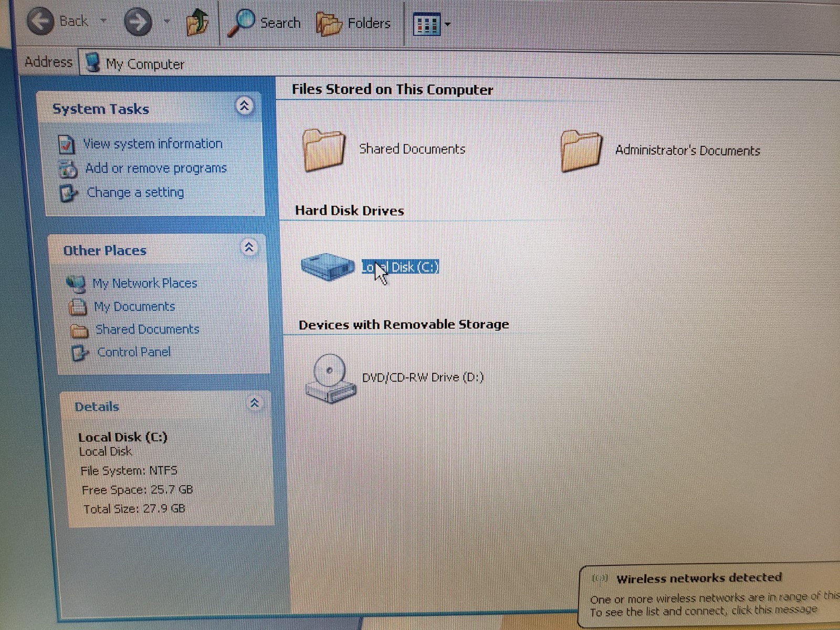The width and height of the screenshot is (840, 630).
Task: Click the Files Stored on This Computer header
Action: point(393,89)
